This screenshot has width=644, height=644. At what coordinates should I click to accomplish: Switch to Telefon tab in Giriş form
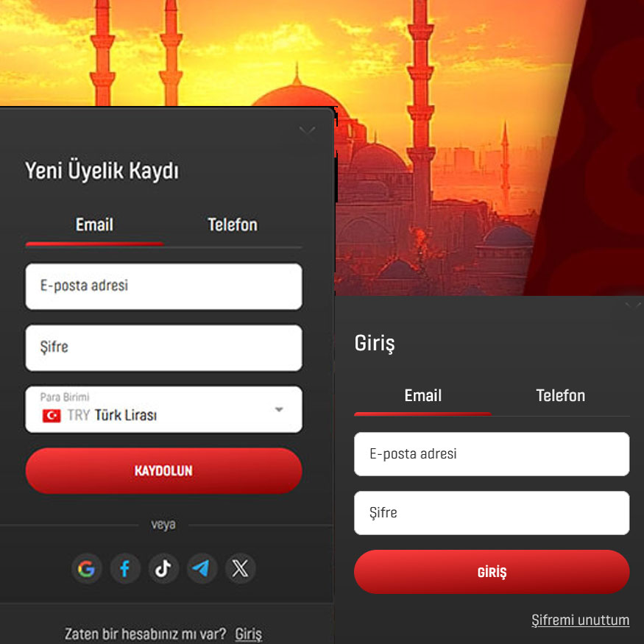(x=561, y=395)
